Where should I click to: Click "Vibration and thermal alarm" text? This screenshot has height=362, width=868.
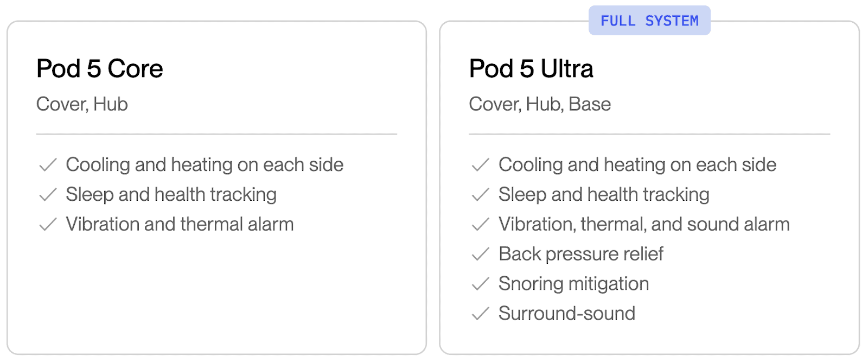180,225
